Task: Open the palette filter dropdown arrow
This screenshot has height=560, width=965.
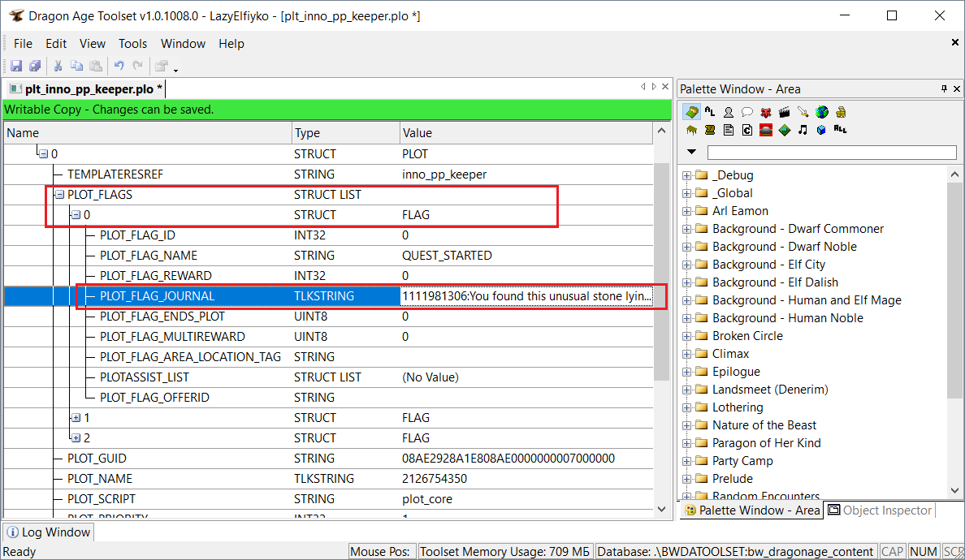Action: click(692, 152)
